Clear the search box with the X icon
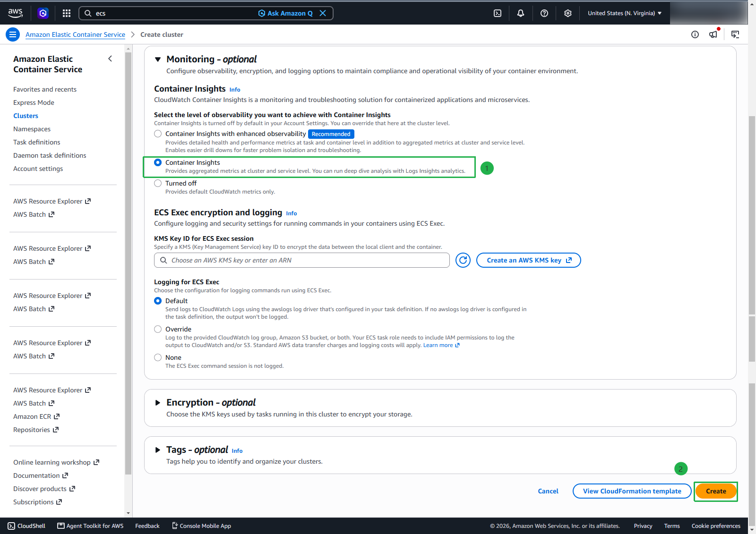 [323, 13]
